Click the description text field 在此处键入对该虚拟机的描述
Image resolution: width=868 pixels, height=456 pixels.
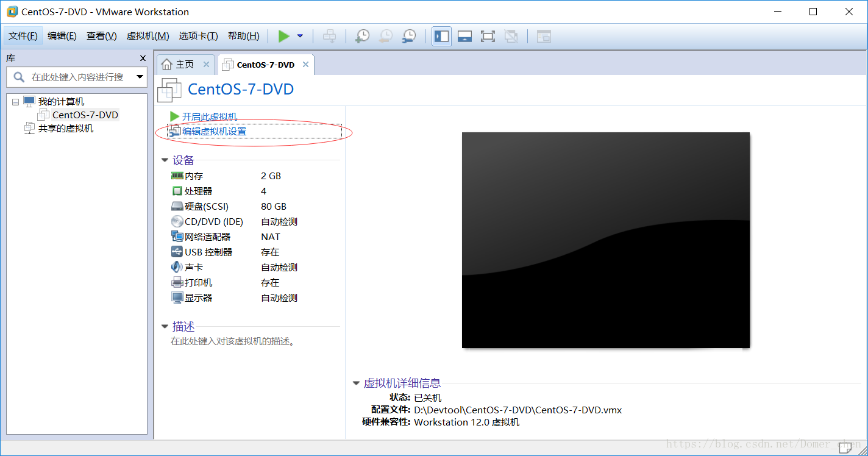pyautogui.click(x=233, y=341)
